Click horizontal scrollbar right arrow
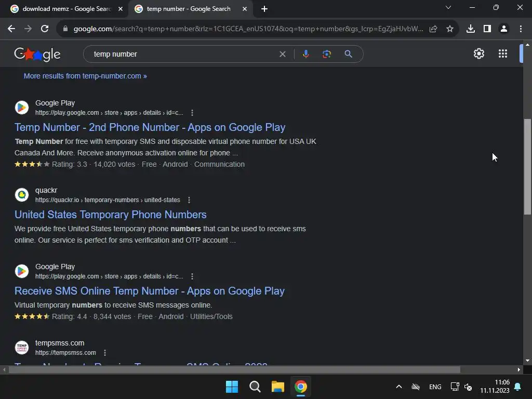 (519, 370)
